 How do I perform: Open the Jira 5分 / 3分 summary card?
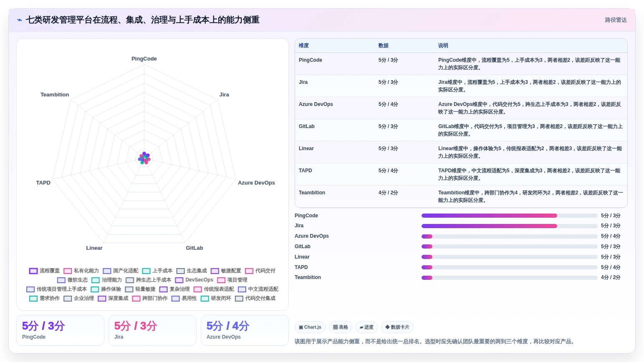pyautogui.click(x=152, y=330)
